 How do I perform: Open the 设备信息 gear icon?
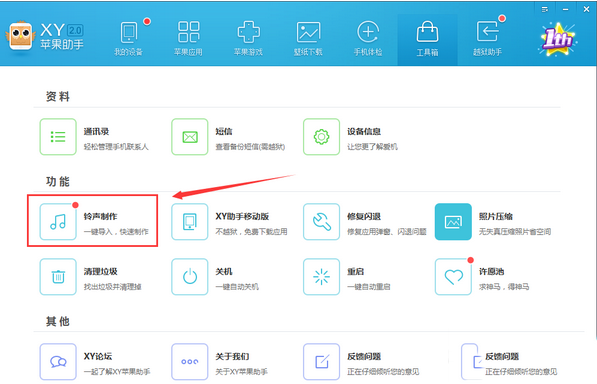[x=321, y=137]
